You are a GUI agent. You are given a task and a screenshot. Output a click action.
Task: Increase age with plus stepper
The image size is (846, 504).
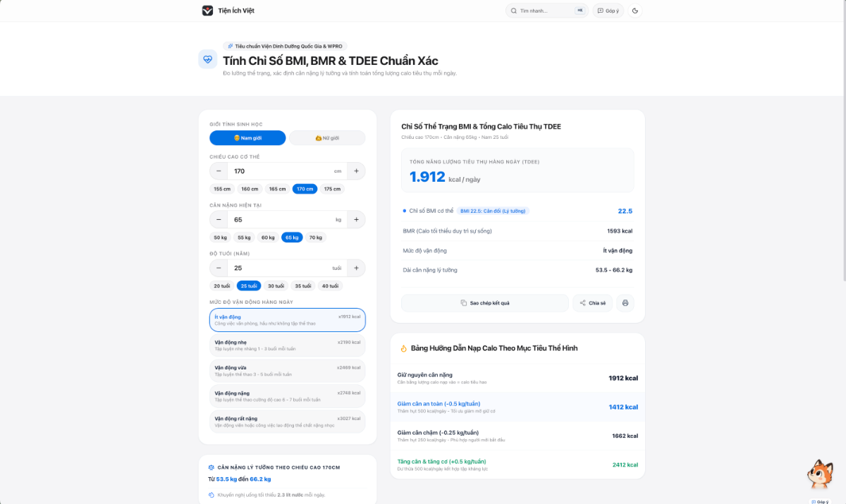point(356,268)
